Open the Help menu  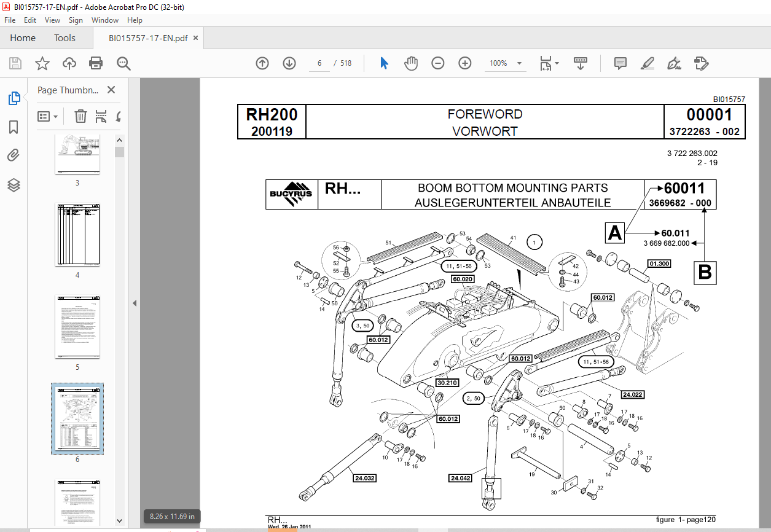[x=135, y=20]
